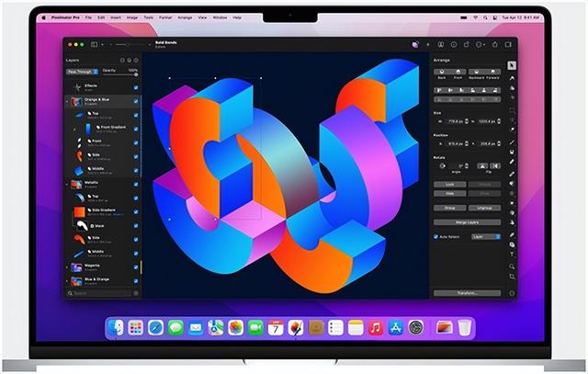This screenshot has height=374, width=588.
Task: Toggle visibility of Front Gradient layer
Action: 136,129
